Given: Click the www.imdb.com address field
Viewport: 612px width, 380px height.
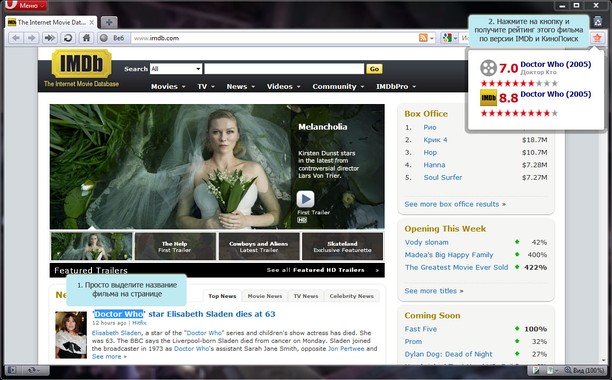Looking at the screenshot, I should tap(273, 38).
